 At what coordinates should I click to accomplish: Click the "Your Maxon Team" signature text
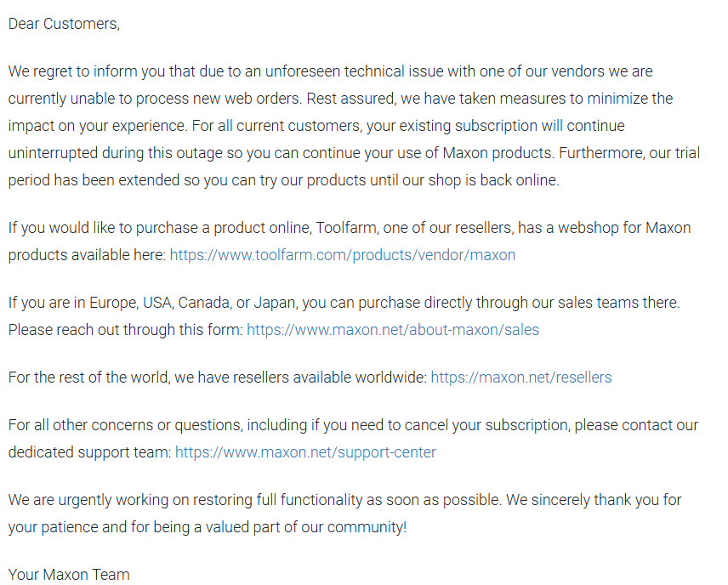(69, 574)
